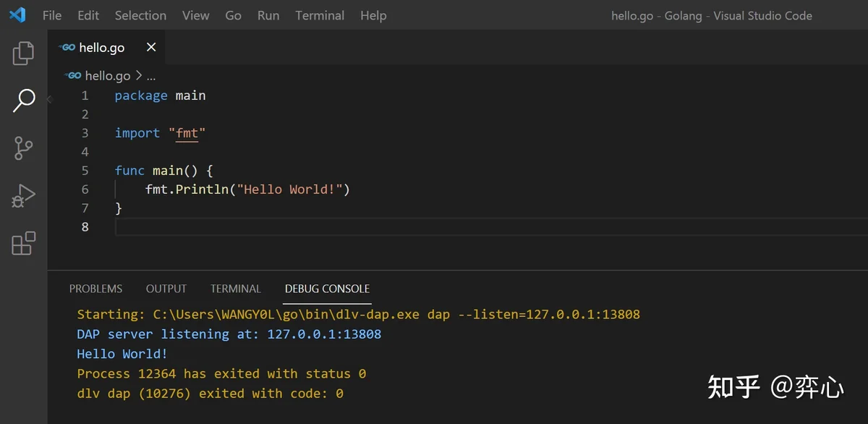The width and height of the screenshot is (868, 424).
Task: Expand the breadcrumb ellipsis after hello.go
Action: [150, 75]
